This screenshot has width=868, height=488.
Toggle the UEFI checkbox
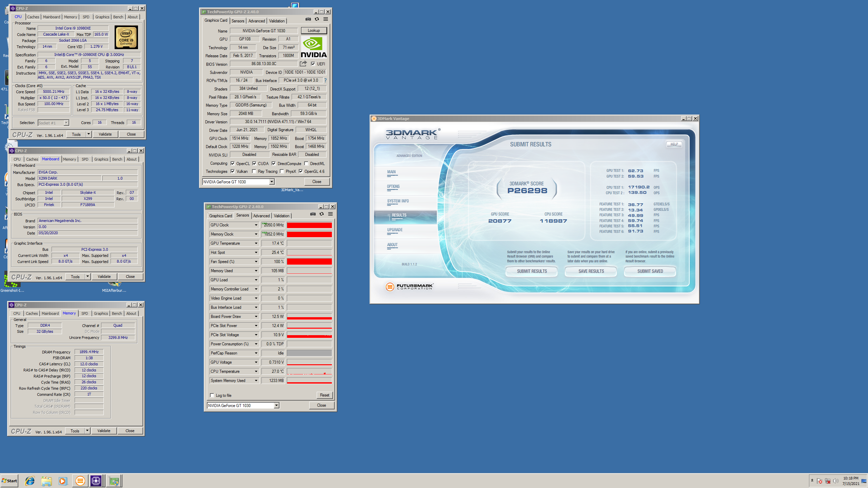point(313,64)
